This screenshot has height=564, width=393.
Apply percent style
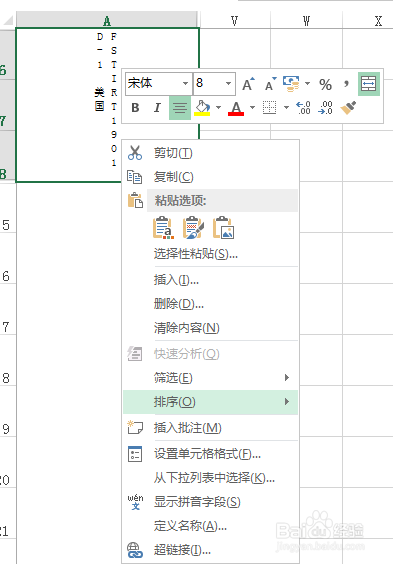(x=325, y=85)
